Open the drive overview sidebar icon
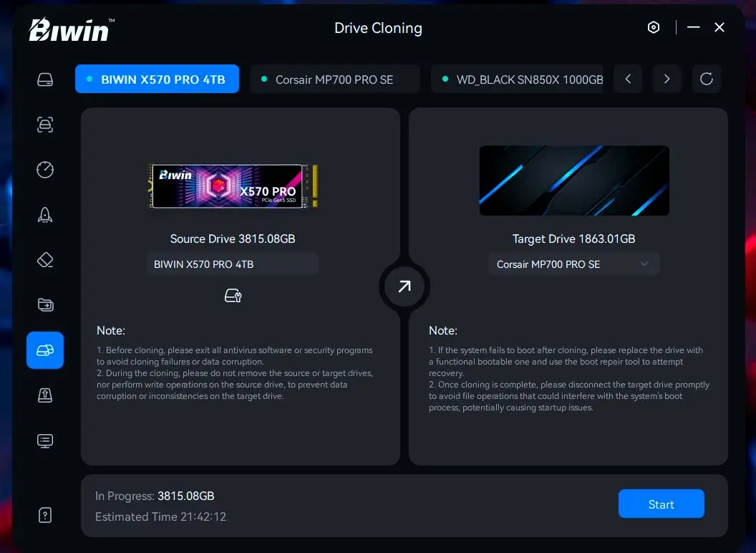 (x=45, y=80)
